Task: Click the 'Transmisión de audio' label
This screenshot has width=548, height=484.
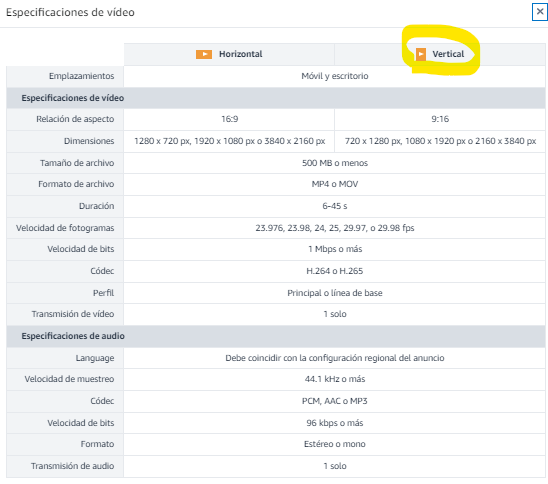Action: [73, 466]
